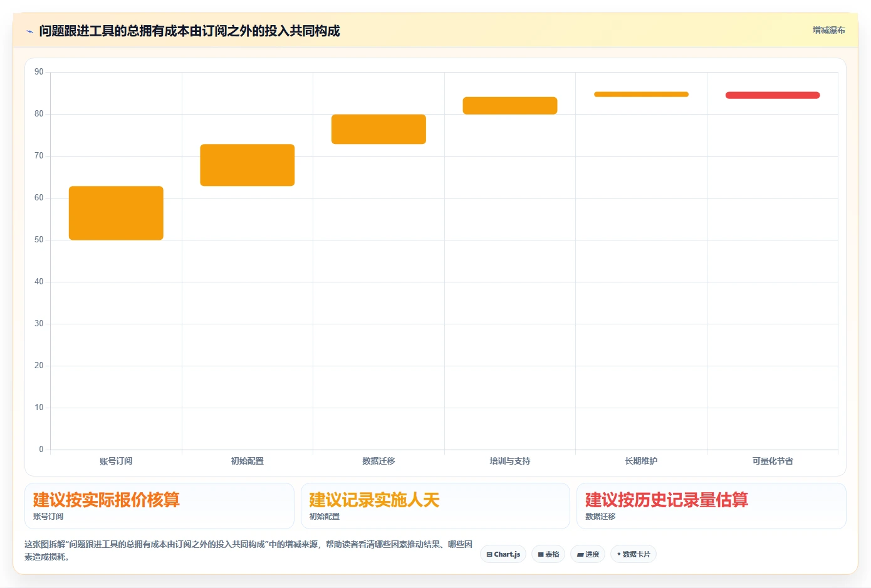Click the chart icon beside the title

click(x=29, y=31)
